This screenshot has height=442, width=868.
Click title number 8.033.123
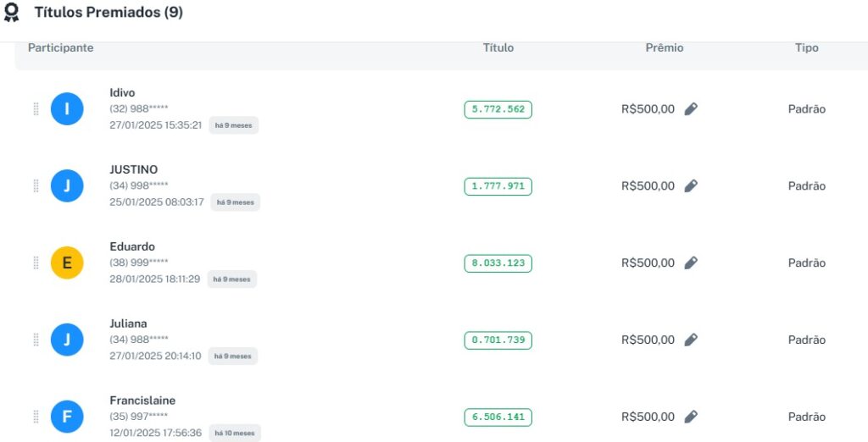coord(498,263)
